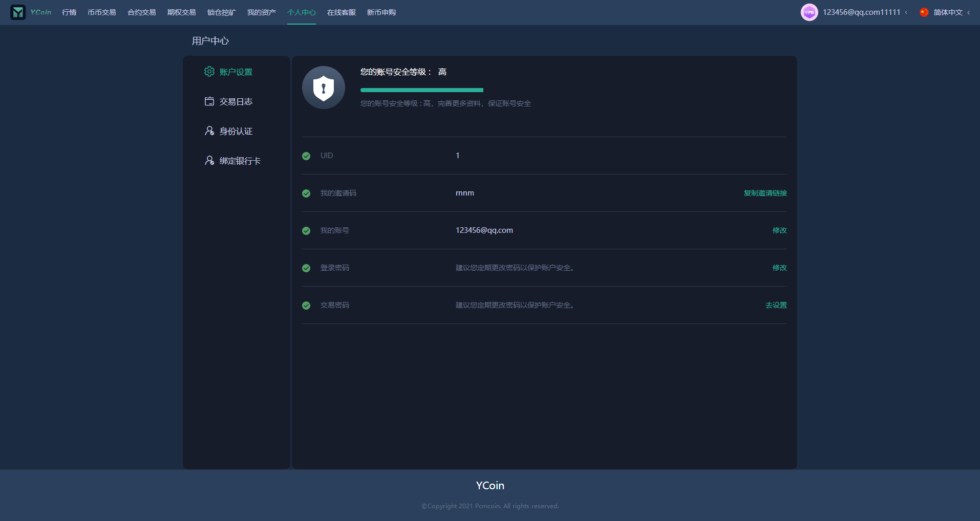Click the VIP avatar badge icon

click(809, 12)
